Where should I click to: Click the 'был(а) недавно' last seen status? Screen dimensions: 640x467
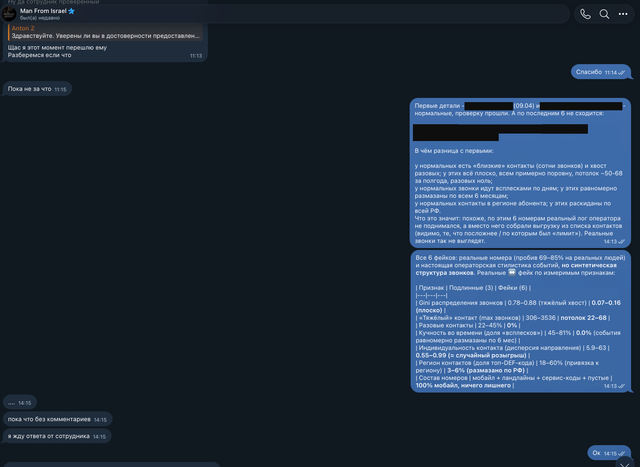tap(40, 18)
